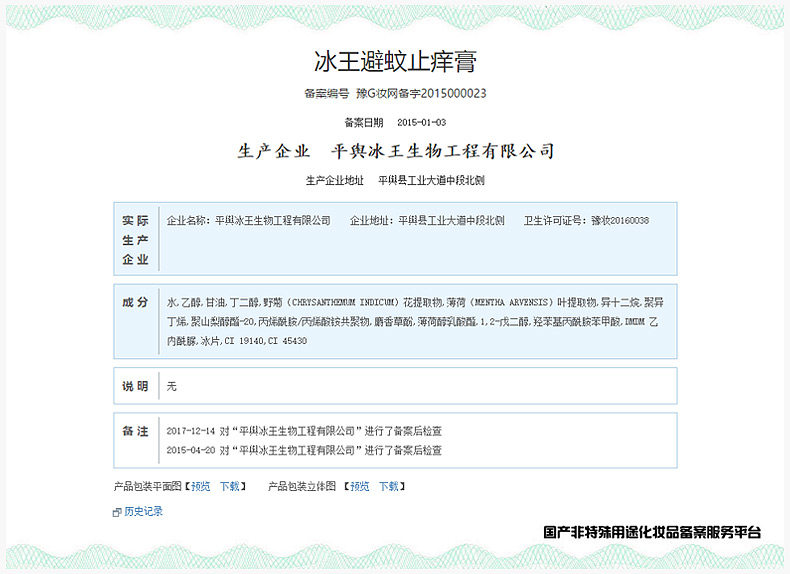The image size is (790, 574).
Task: Click 预览 for 产品包装平面图
Action: pos(201,486)
